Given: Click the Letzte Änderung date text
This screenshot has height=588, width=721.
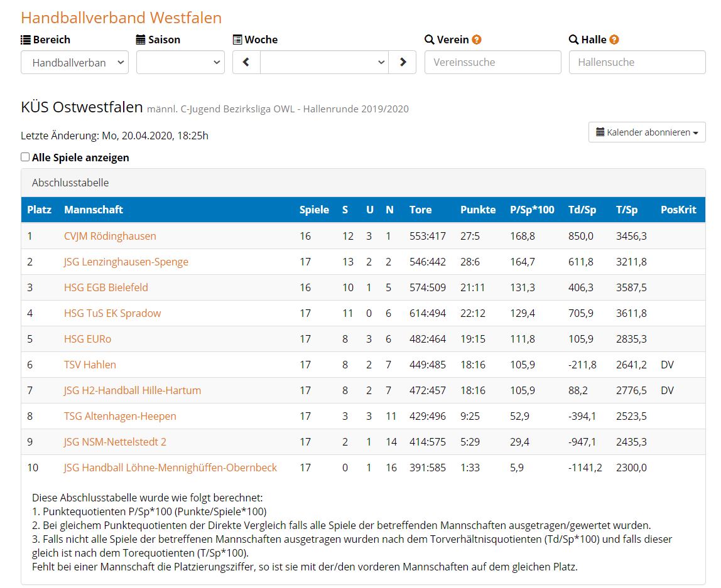Looking at the screenshot, I should tap(114, 136).
